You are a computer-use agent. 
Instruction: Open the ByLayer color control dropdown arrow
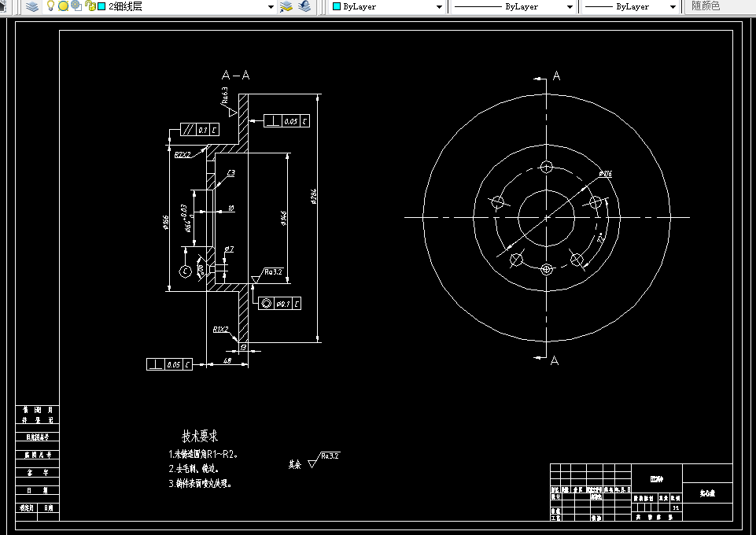[439, 7]
